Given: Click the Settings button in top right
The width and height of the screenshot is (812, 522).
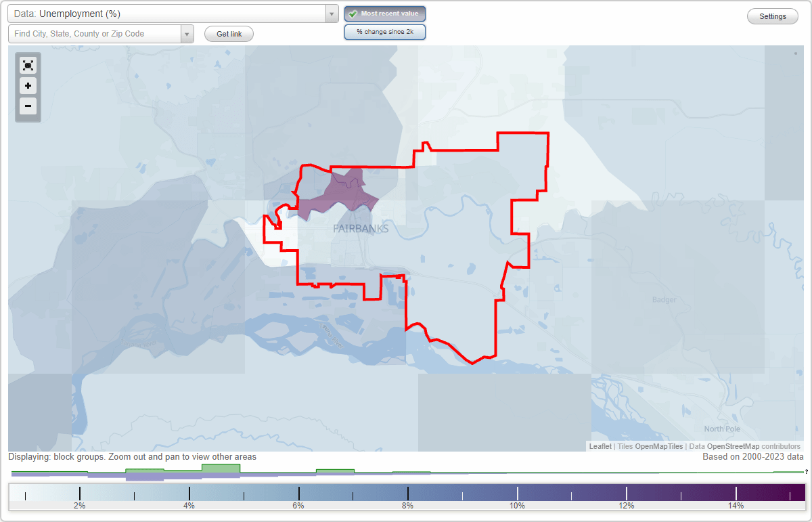Looking at the screenshot, I should [x=772, y=16].
